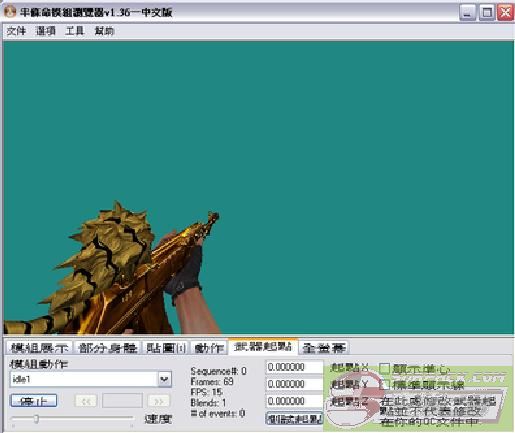Toggle the checkbox beside 起點Y label
Viewport: 515px width, 433px height.
point(384,385)
